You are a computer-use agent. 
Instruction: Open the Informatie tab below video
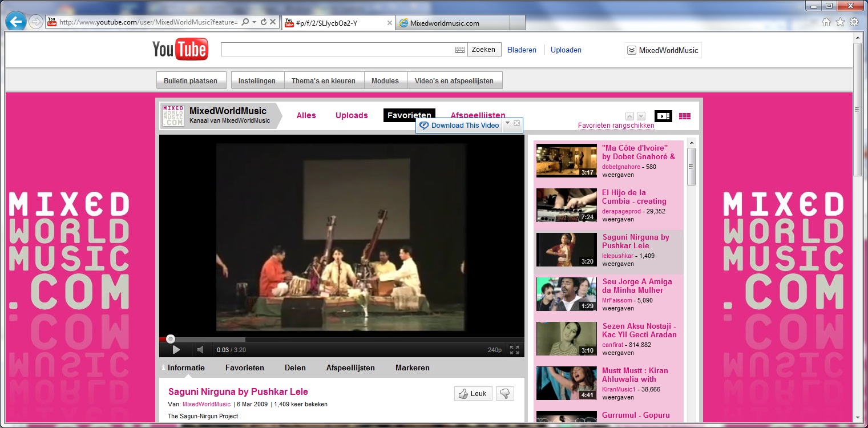[186, 368]
